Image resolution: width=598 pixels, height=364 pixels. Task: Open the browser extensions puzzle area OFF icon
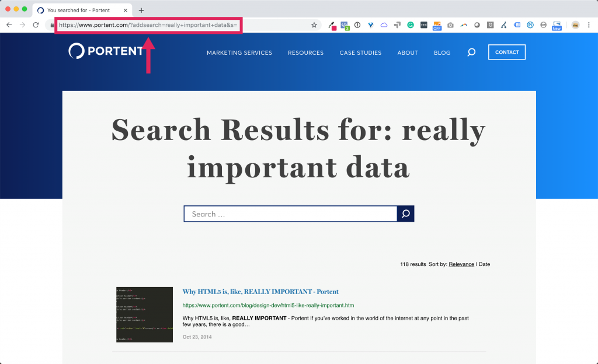point(436,26)
